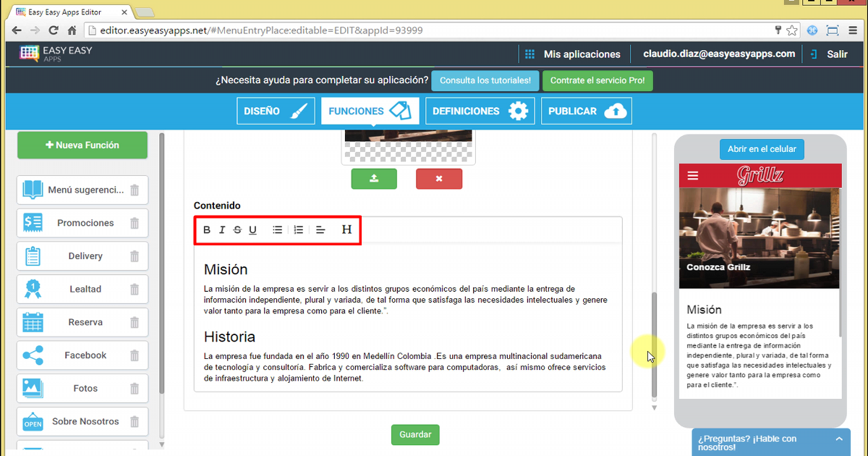868x456 pixels.
Task: Insert a numbered list in the editor
Action: tap(298, 229)
